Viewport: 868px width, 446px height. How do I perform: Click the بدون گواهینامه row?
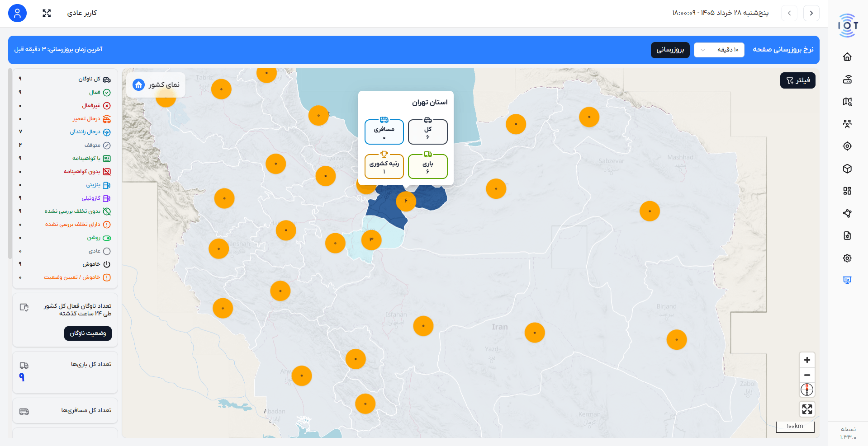(x=65, y=172)
